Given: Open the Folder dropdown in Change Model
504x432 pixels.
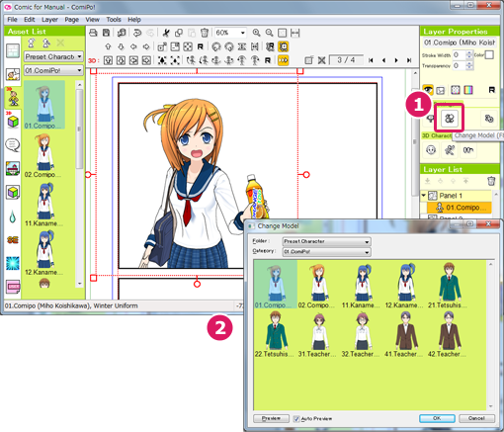Looking at the screenshot, I should [326, 241].
